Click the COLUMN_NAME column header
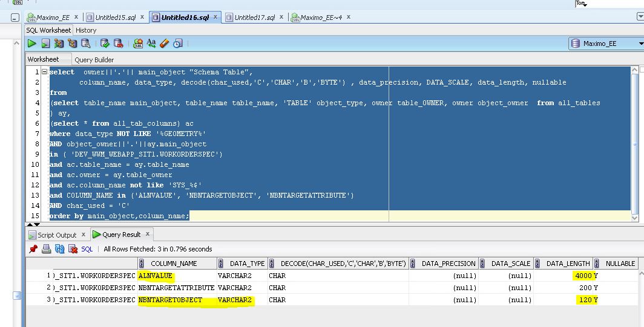The width and height of the screenshot is (644, 327). 177,264
